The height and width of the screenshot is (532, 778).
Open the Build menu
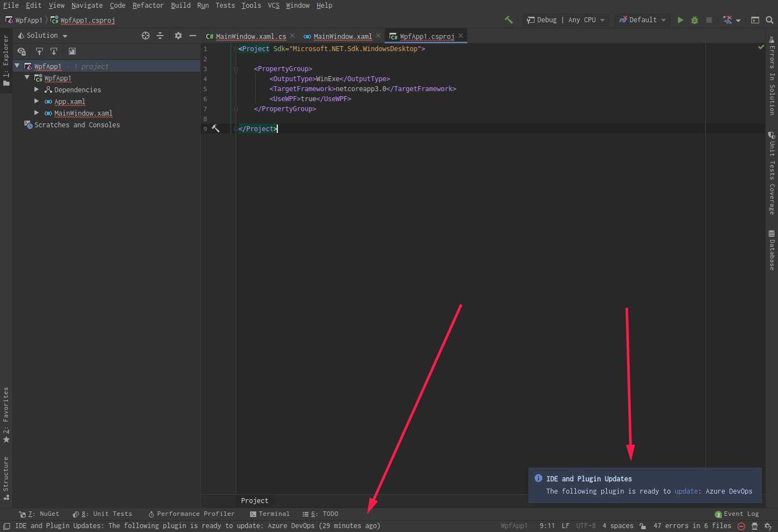pyautogui.click(x=181, y=6)
